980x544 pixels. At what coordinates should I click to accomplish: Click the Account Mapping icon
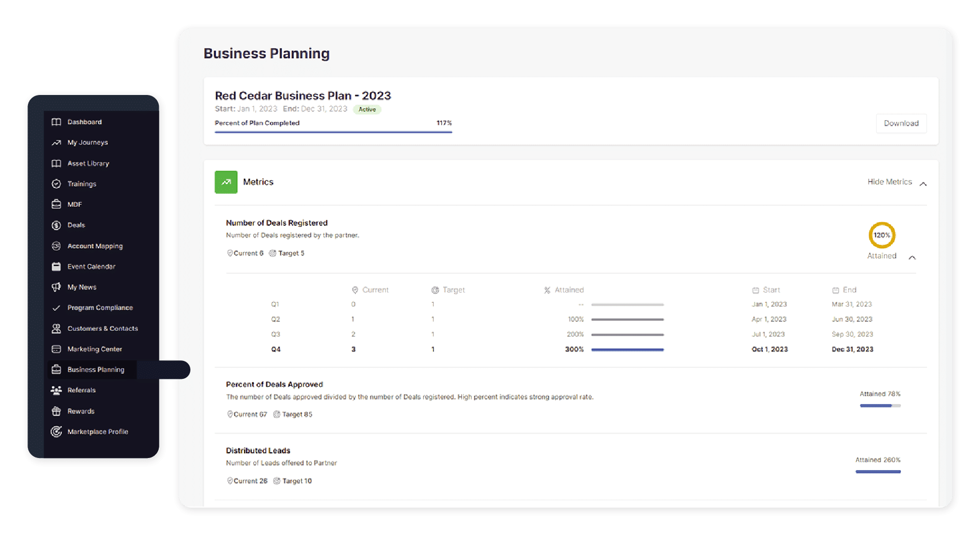(56, 246)
